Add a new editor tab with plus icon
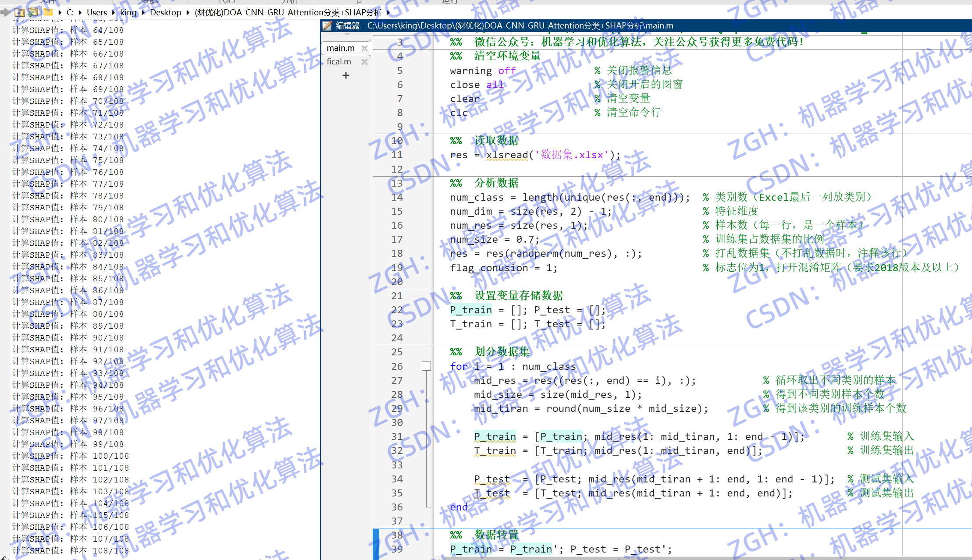Screen dimensions: 972x560 coord(346,76)
